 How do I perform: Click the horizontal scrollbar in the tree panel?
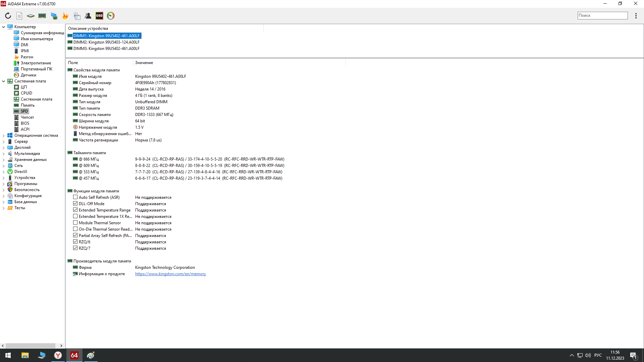[x=31, y=346]
